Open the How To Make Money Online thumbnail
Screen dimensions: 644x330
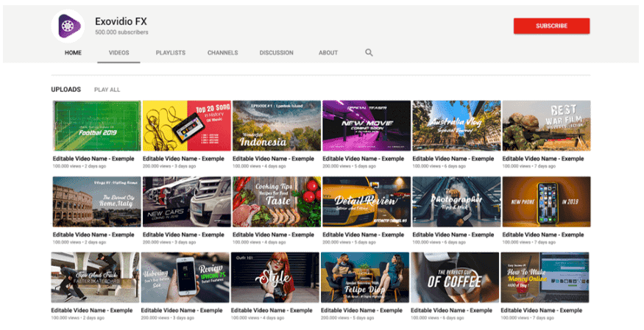(545, 278)
